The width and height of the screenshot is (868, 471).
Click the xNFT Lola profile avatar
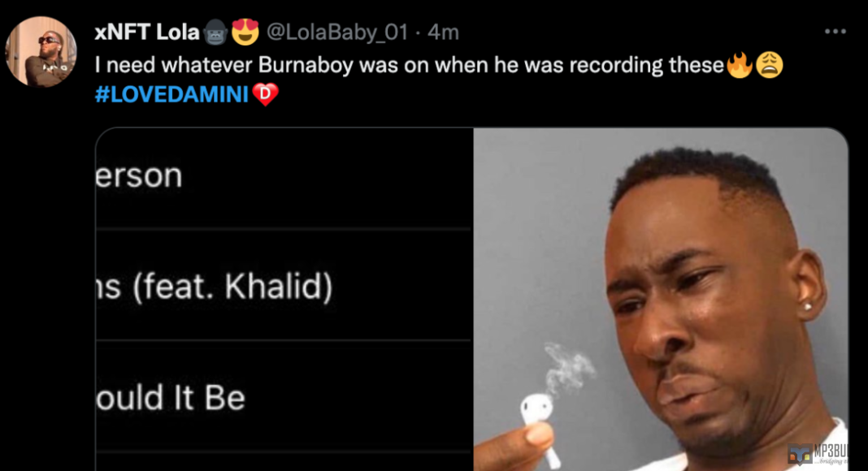pos(41,51)
